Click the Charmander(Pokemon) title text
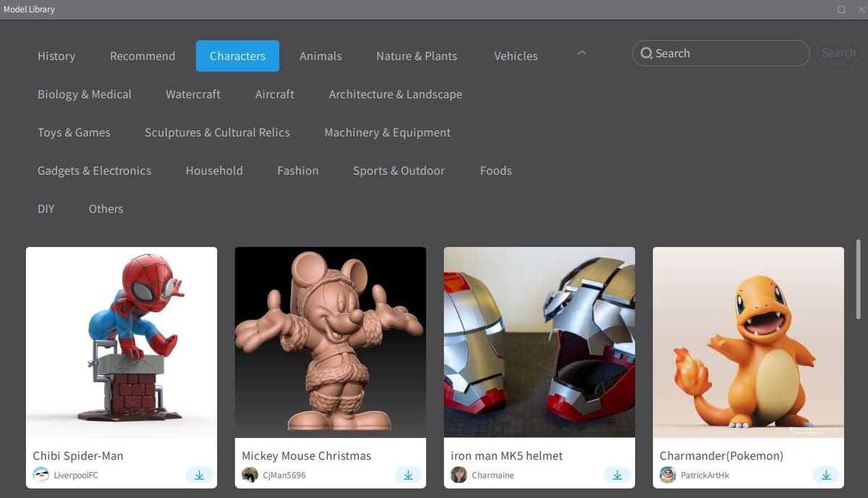 point(722,456)
